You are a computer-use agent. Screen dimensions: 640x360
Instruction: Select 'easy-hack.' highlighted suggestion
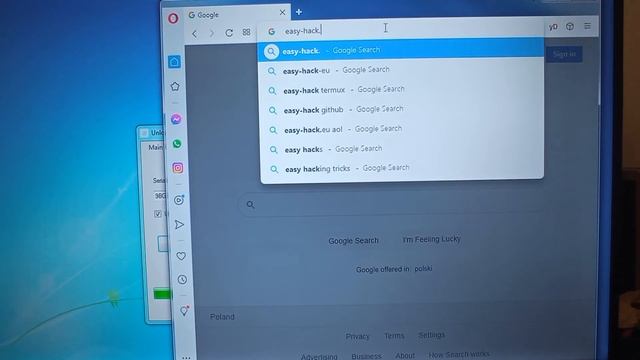point(401,50)
